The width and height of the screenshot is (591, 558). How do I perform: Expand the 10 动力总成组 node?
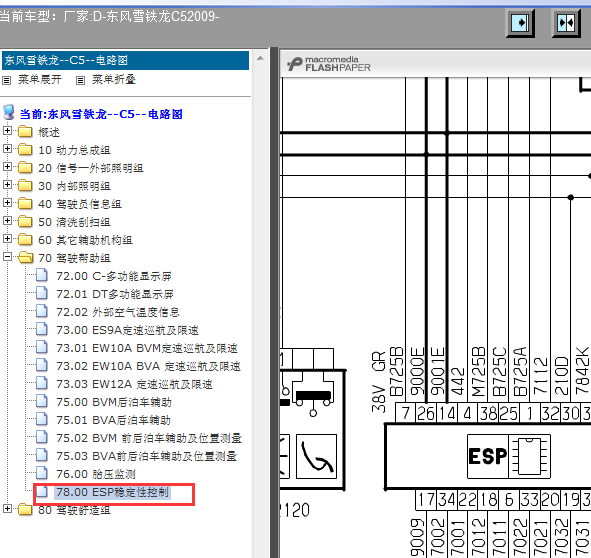click(x=7, y=149)
